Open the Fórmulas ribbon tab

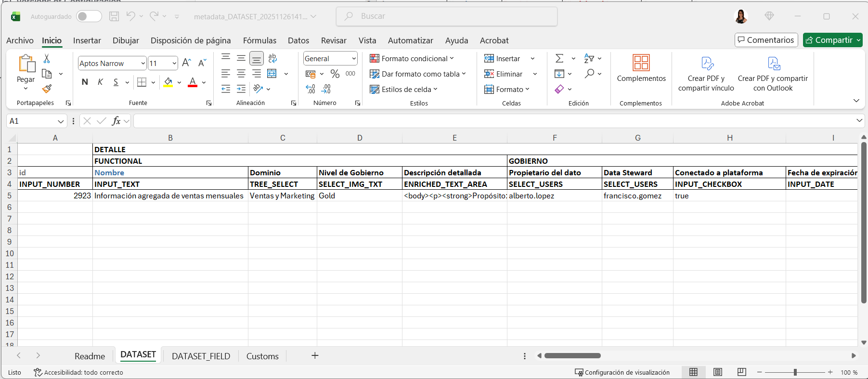pos(259,40)
